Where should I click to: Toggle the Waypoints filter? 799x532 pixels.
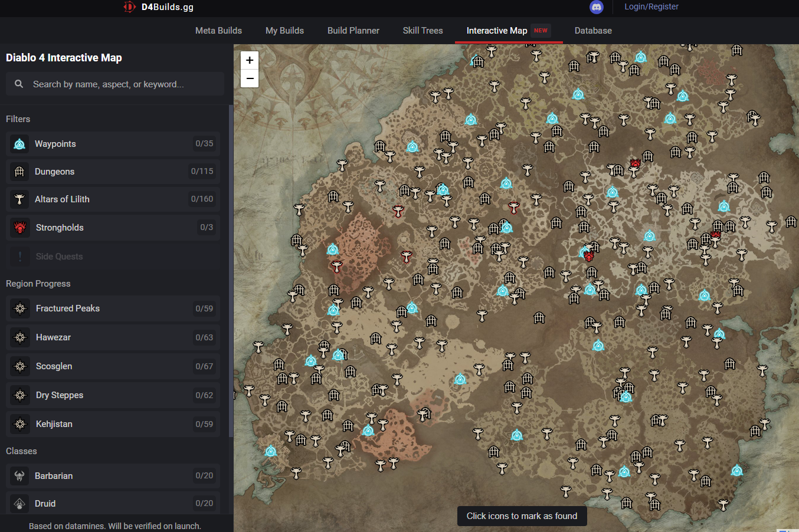click(x=113, y=144)
